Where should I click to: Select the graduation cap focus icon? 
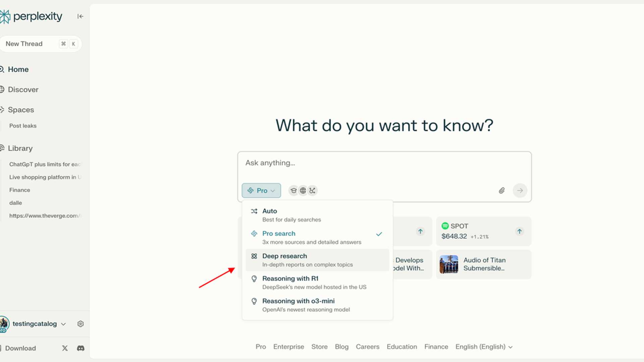click(x=293, y=190)
